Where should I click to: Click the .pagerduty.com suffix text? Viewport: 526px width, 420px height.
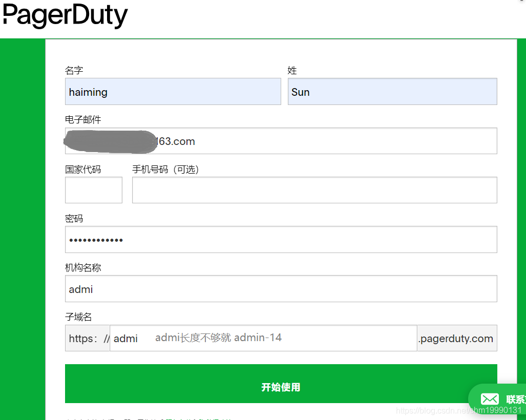[x=456, y=339]
